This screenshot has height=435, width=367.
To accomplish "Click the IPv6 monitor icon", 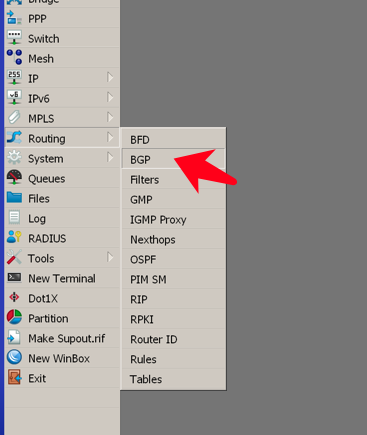I will [x=14, y=98].
